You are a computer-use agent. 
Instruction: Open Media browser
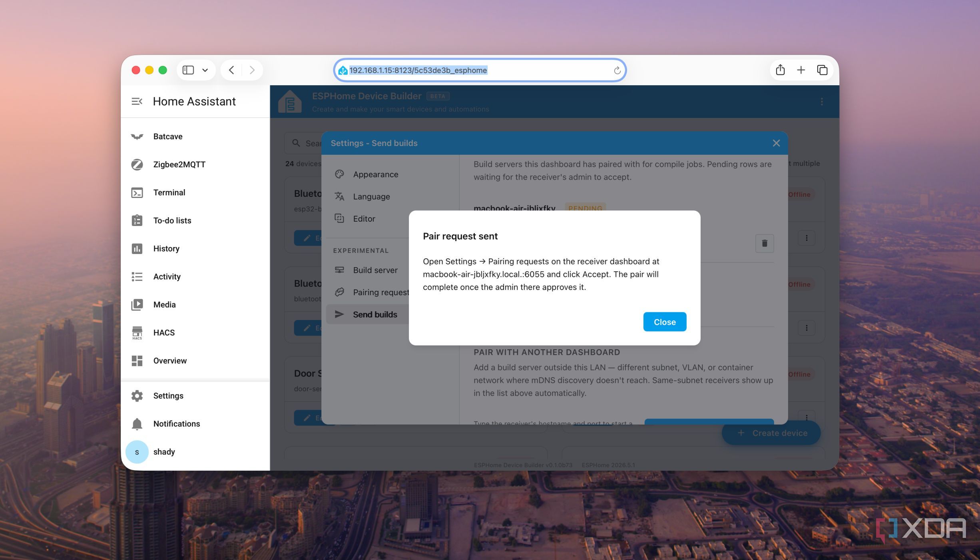[x=195, y=304]
